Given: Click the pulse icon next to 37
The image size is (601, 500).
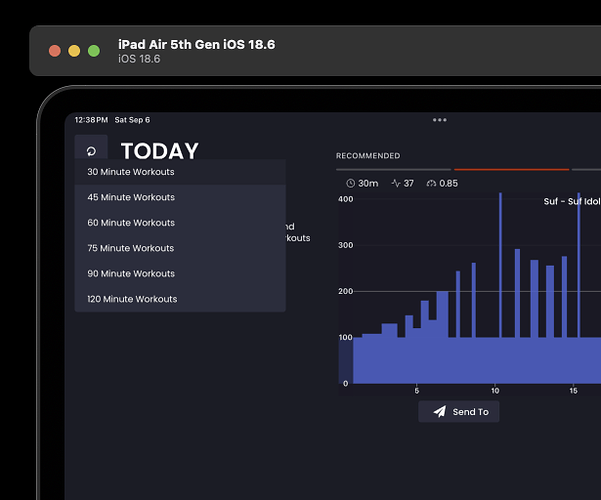Looking at the screenshot, I should tap(396, 183).
